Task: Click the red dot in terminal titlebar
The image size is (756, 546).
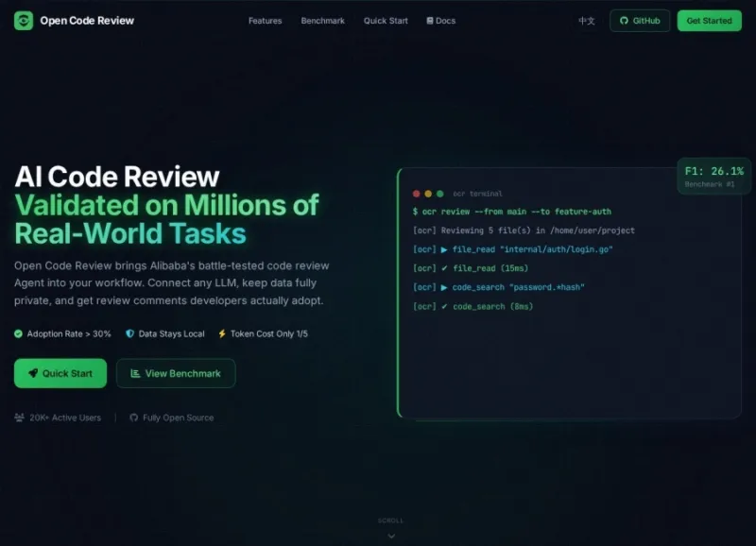Action: coord(416,194)
